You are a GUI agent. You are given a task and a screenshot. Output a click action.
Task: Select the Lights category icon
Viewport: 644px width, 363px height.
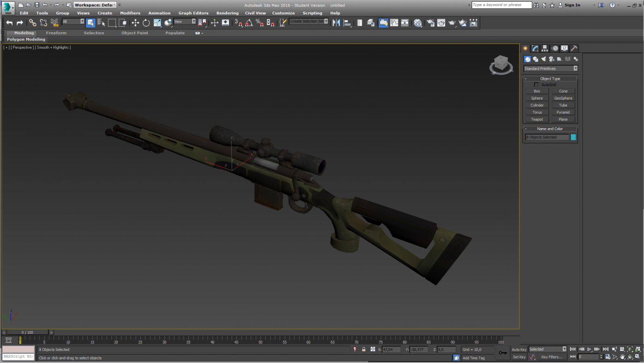[543, 59]
